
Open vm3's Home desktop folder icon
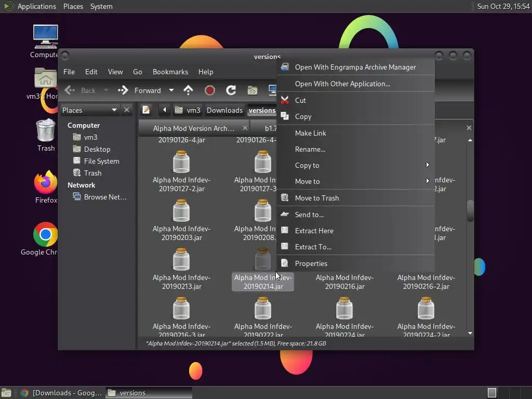(46, 78)
